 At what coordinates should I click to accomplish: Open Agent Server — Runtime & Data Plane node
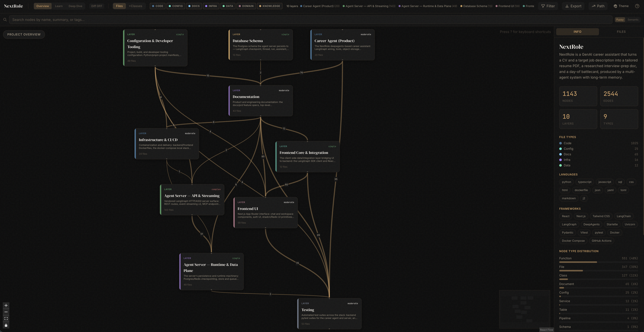pyautogui.click(x=211, y=272)
